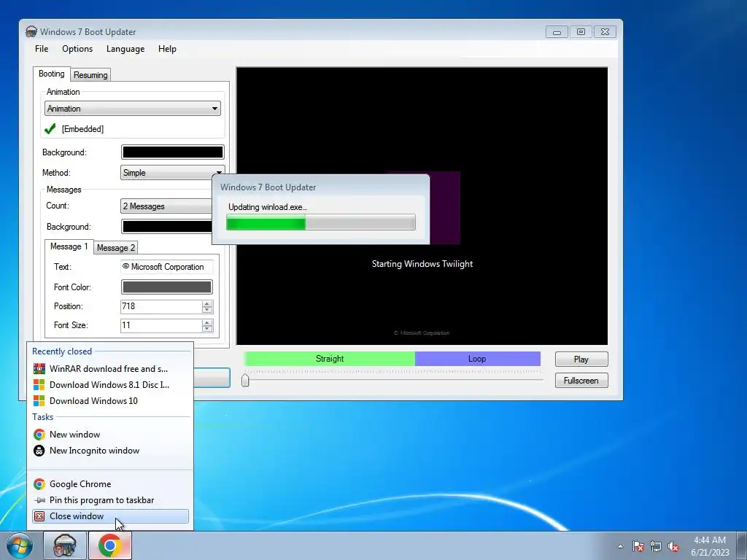
Task: Click the Show desktop strip in the taskbar
Action: (x=743, y=545)
